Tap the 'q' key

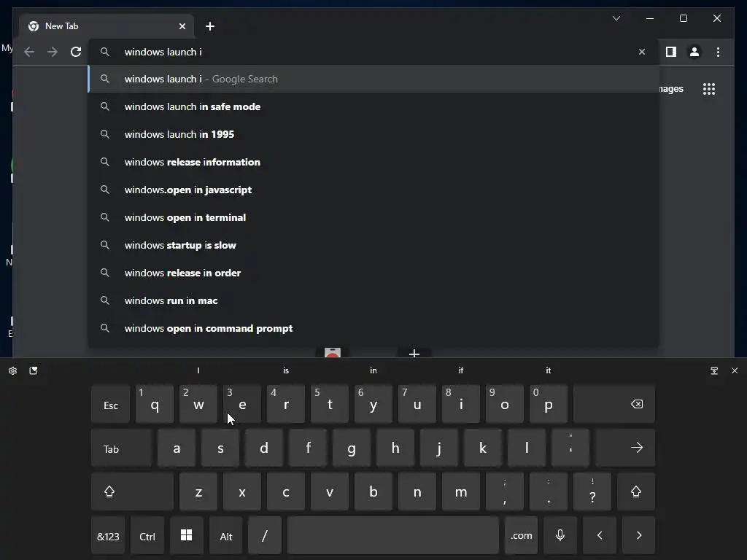(x=155, y=404)
